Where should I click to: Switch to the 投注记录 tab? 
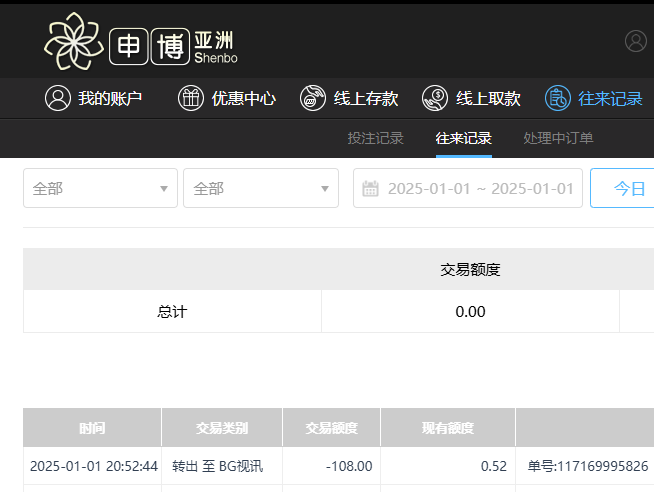[375, 138]
